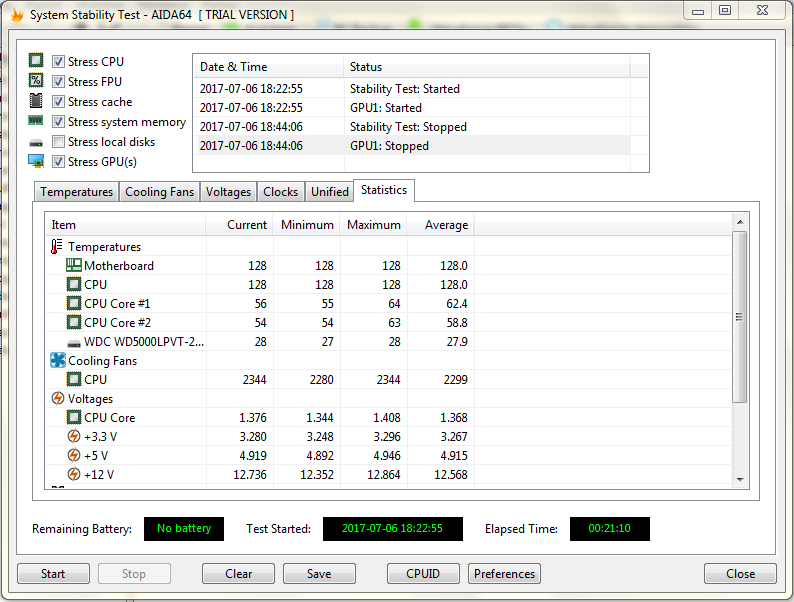Screen dimensions: 794x602
Task: Go to the Clocks tab
Action: point(281,192)
